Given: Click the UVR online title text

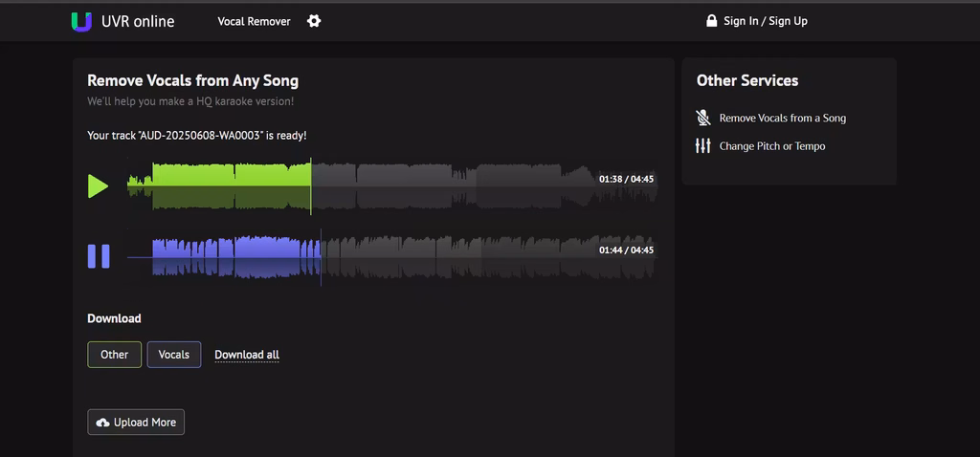Looking at the screenshot, I should [138, 21].
